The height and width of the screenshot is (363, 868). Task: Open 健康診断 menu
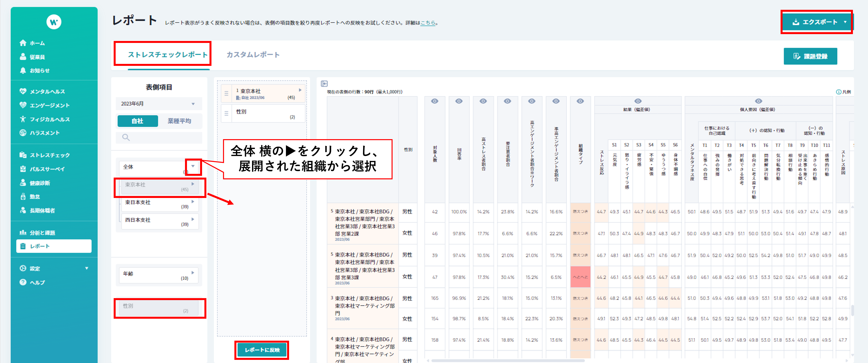pos(35,183)
